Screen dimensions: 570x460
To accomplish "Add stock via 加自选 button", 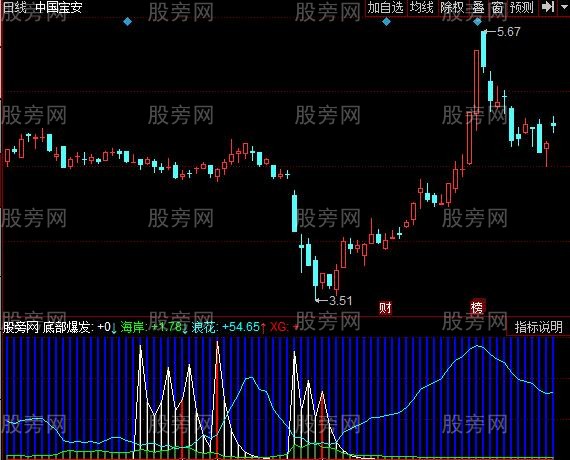I will 386,7.
